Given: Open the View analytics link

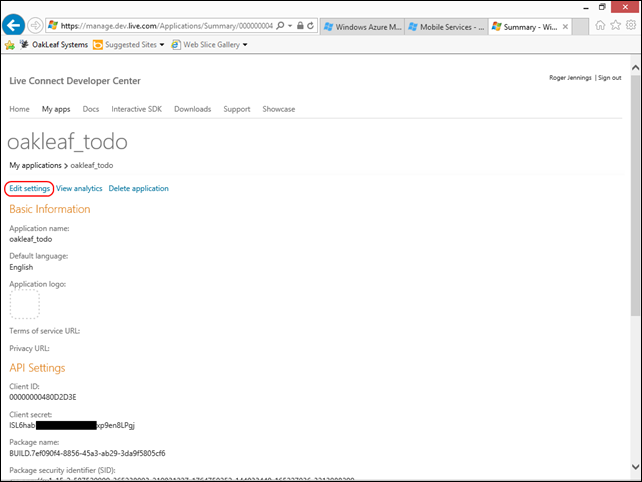Looking at the screenshot, I should click(x=79, y=188).
